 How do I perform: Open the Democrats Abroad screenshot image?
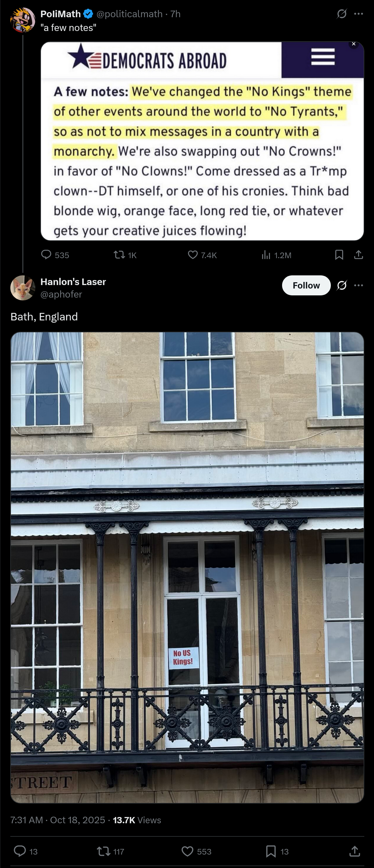click(x=202, y=141)
